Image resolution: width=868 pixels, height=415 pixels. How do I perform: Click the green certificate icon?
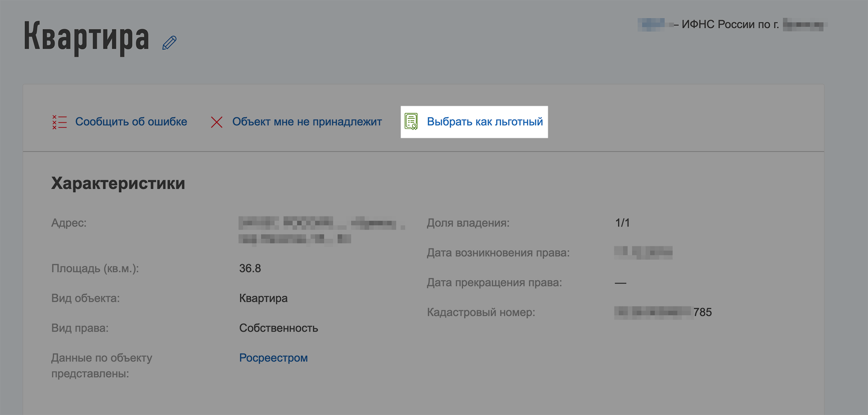tap(411, 121)
